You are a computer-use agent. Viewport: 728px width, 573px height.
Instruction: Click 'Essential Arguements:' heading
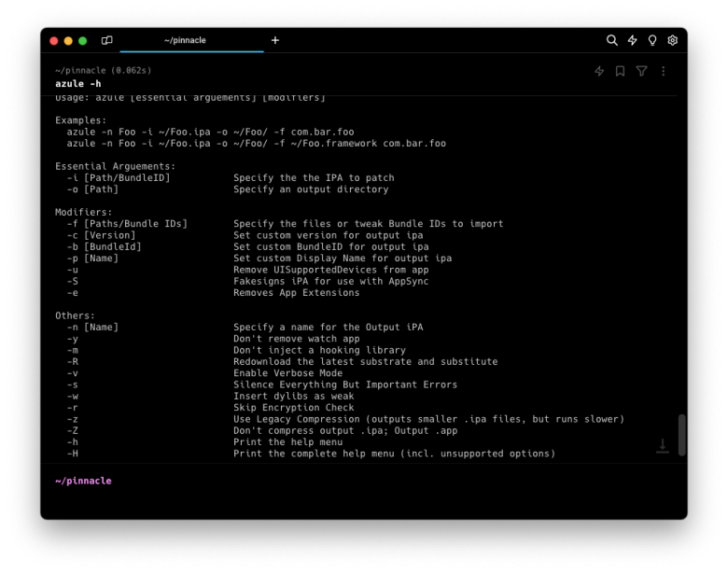tap(115, 166)
